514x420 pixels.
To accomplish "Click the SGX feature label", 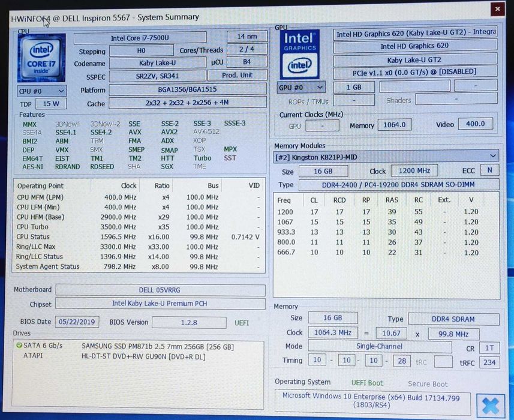I will 167,167.
